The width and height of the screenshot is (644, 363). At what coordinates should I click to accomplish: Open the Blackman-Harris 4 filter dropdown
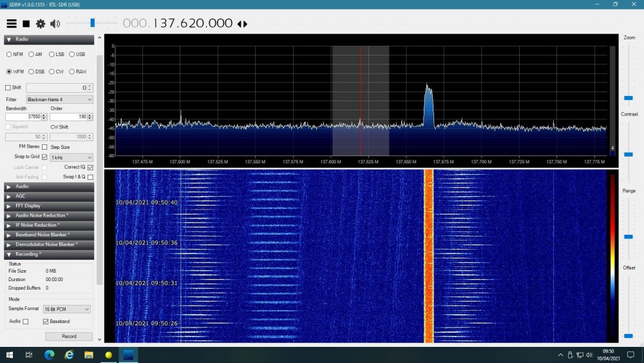[59, 99]
